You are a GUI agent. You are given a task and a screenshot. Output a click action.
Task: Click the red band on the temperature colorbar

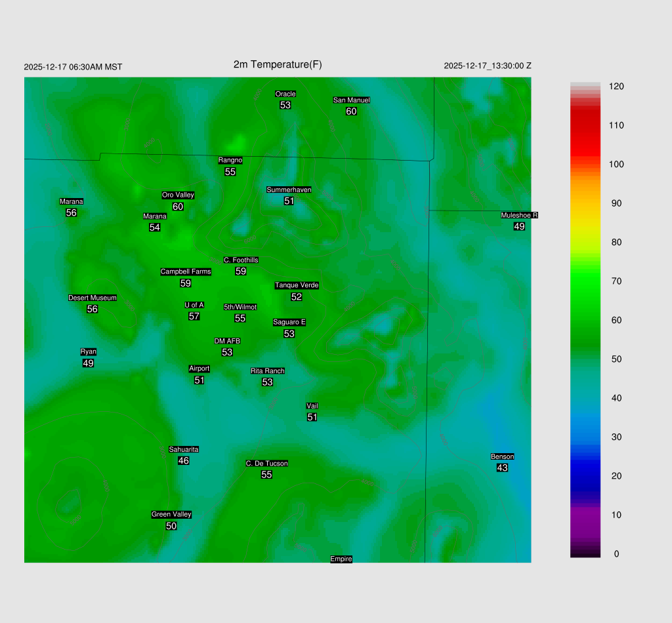(x=585, y=128)
